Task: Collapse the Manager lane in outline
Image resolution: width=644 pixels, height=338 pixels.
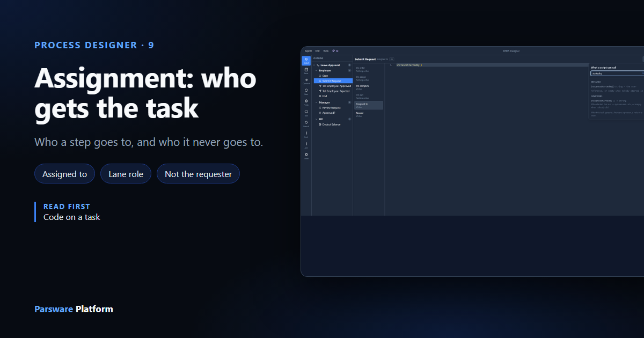Action: (316, 102)
